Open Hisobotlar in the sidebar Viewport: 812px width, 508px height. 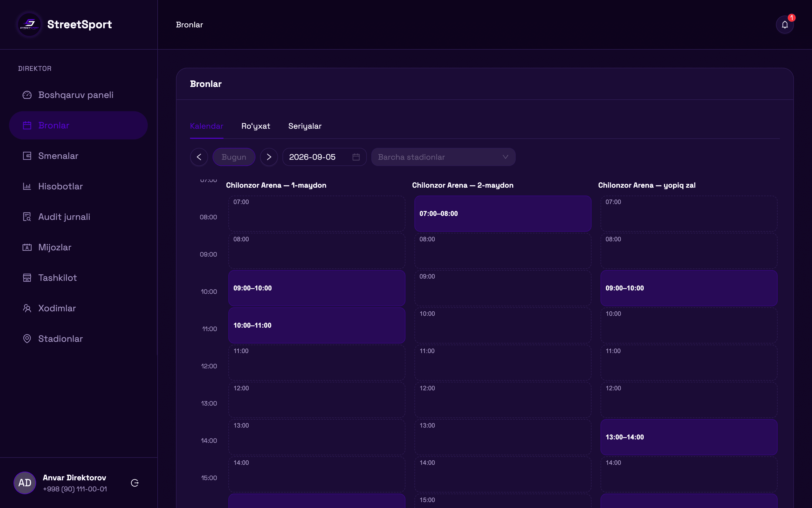click(78, 187)
